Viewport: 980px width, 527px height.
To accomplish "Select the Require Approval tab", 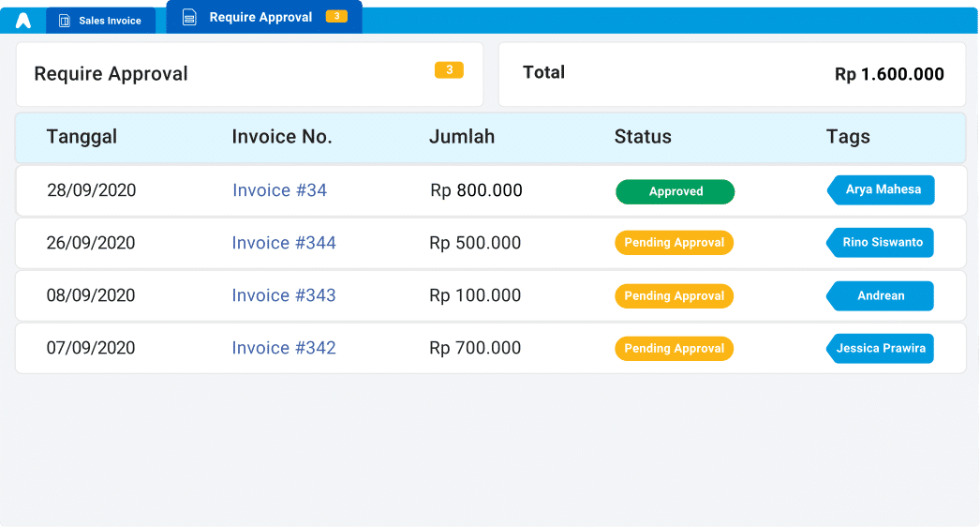I will tap(260, 17).
